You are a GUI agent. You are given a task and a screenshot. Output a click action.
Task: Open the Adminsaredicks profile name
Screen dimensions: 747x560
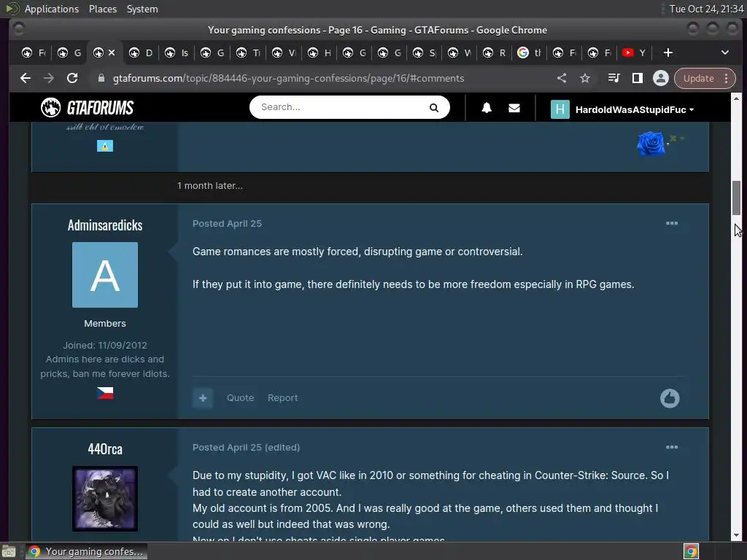point(105,225)
